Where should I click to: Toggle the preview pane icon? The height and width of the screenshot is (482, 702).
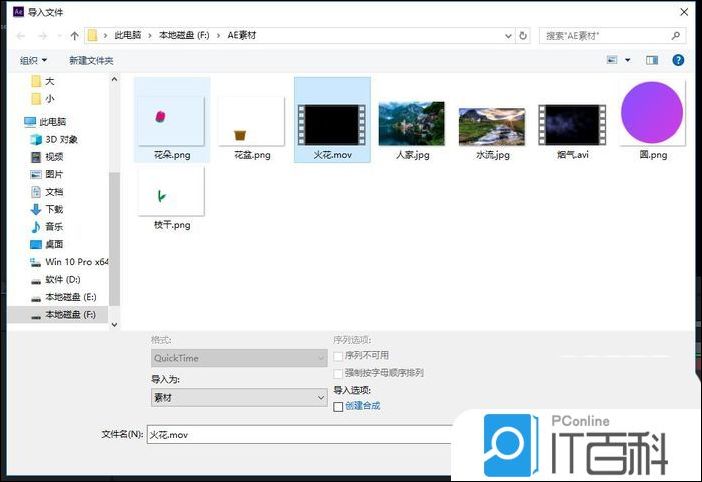[652, 60]
